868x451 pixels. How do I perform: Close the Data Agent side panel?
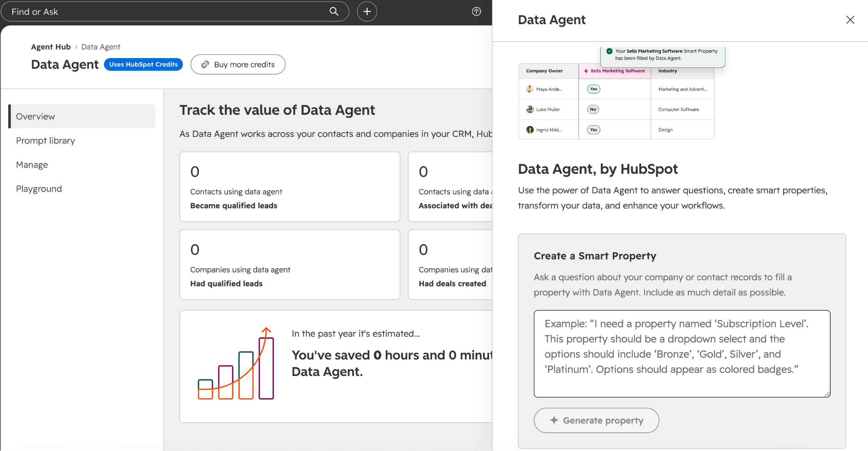tap(850, 20)
